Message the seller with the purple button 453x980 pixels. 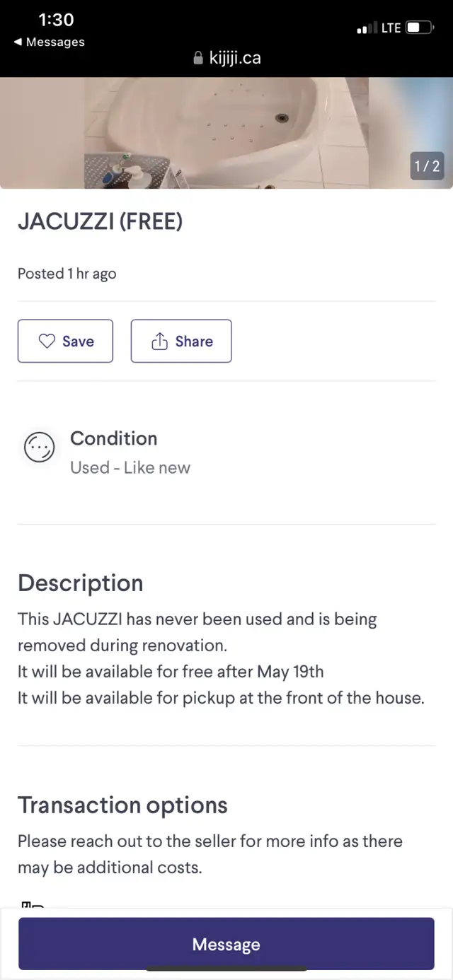coord(226,944)
